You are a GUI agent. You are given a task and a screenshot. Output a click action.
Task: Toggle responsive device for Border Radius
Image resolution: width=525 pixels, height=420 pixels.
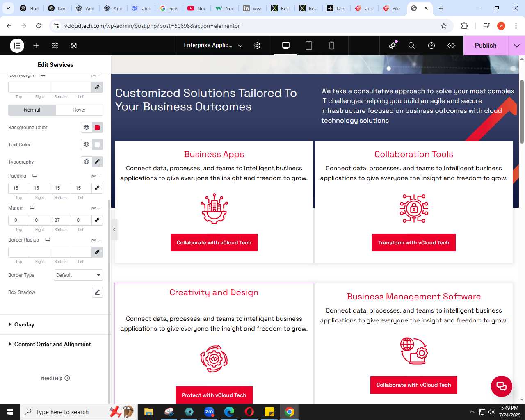(x=48, y=240)
